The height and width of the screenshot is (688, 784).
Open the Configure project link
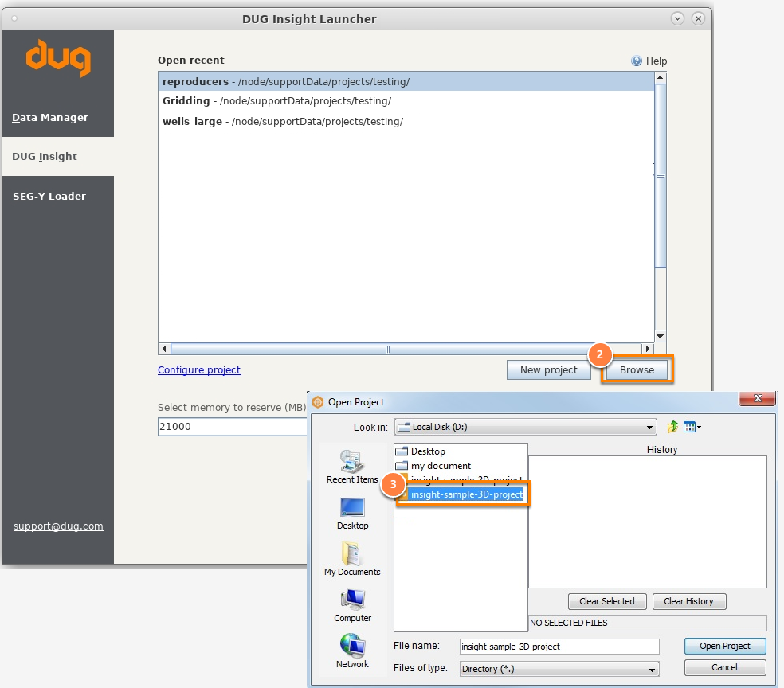pyautogui.click(x=199, y=369)
